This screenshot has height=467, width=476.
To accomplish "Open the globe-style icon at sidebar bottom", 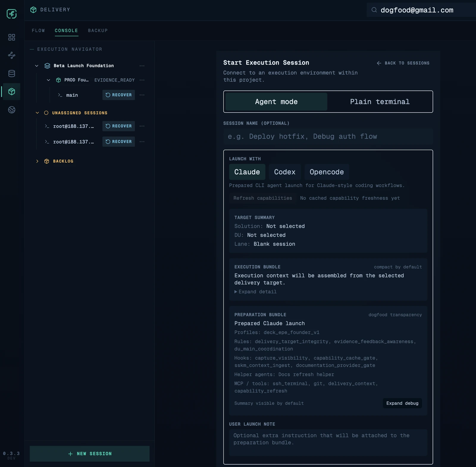I will click(x=12, y=110).
